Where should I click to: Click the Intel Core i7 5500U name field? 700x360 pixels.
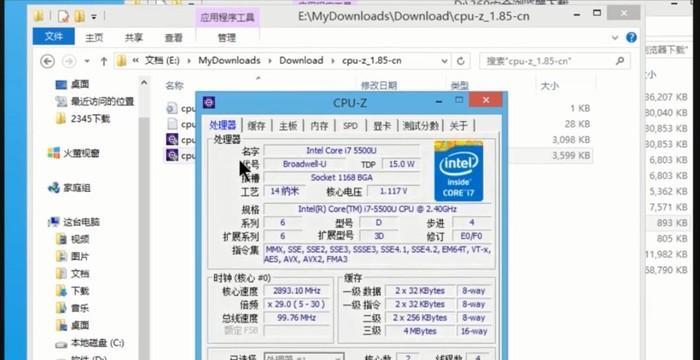tap(342, 151)
